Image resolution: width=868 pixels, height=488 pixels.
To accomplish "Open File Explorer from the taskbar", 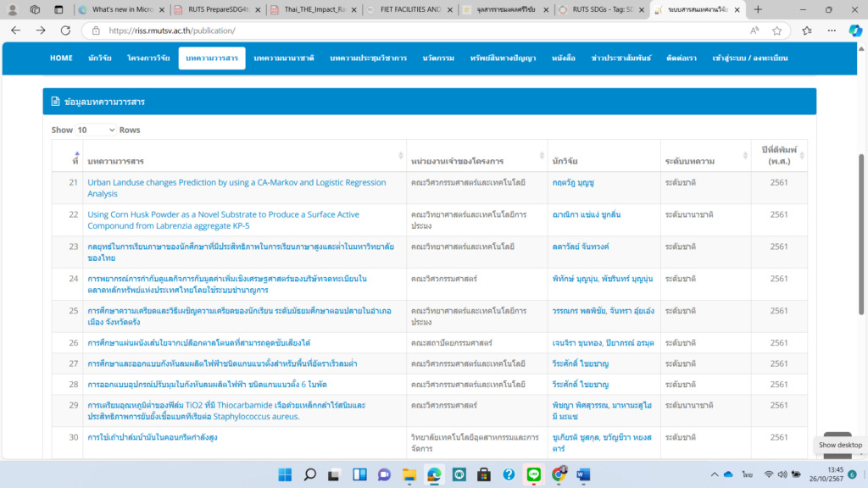I will pos(409,474).
